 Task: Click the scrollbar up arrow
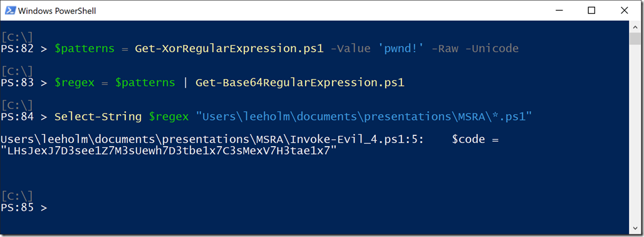pos(635,26)
